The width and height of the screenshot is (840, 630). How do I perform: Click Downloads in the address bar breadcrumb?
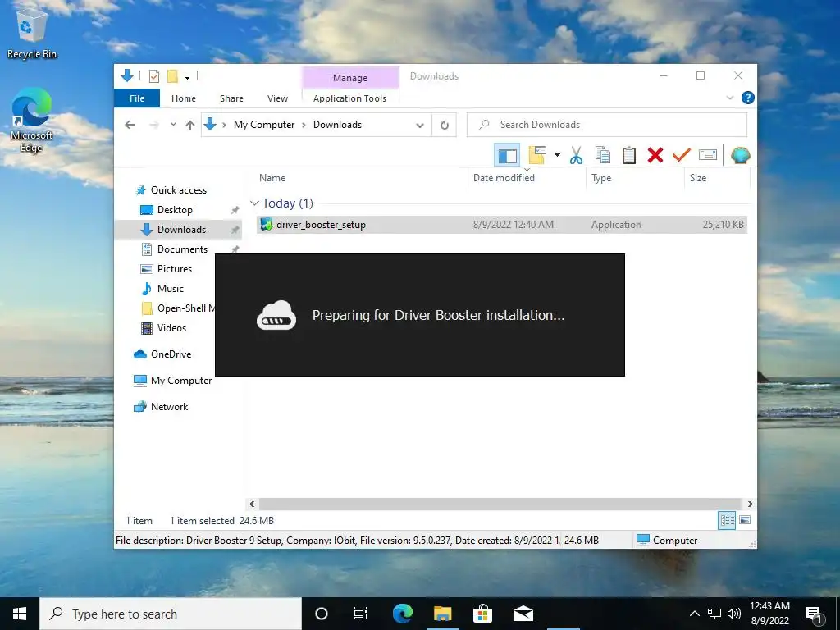337,125
